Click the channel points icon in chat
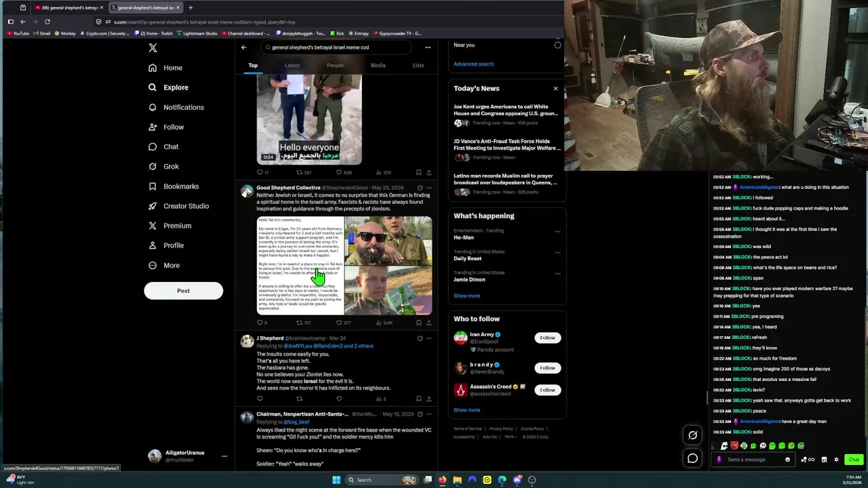 coord(808,460)
